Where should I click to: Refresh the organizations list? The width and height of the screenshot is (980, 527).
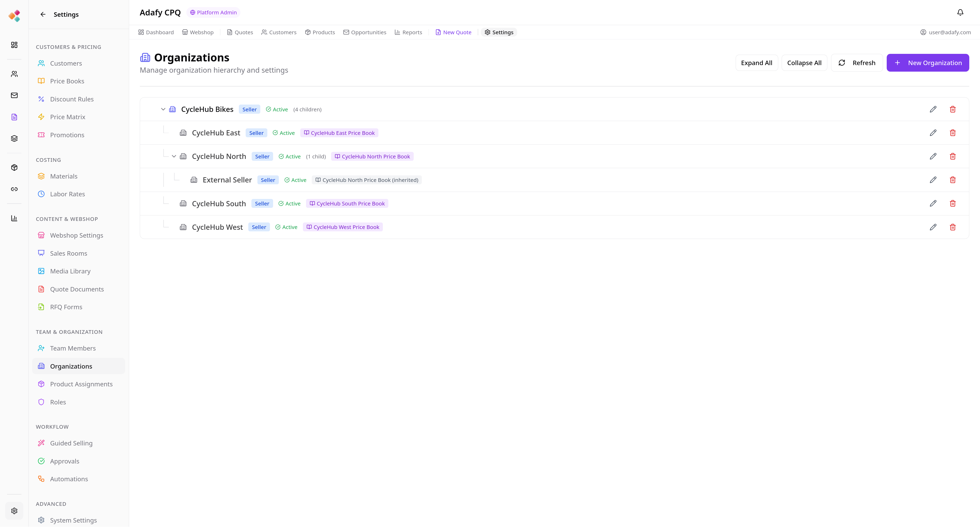857,63
